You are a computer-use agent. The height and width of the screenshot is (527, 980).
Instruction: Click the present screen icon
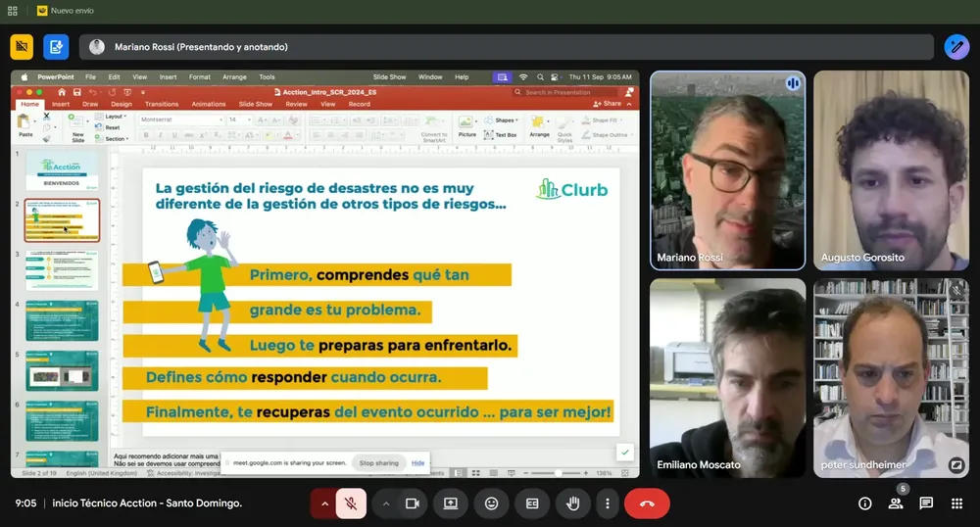451,503
